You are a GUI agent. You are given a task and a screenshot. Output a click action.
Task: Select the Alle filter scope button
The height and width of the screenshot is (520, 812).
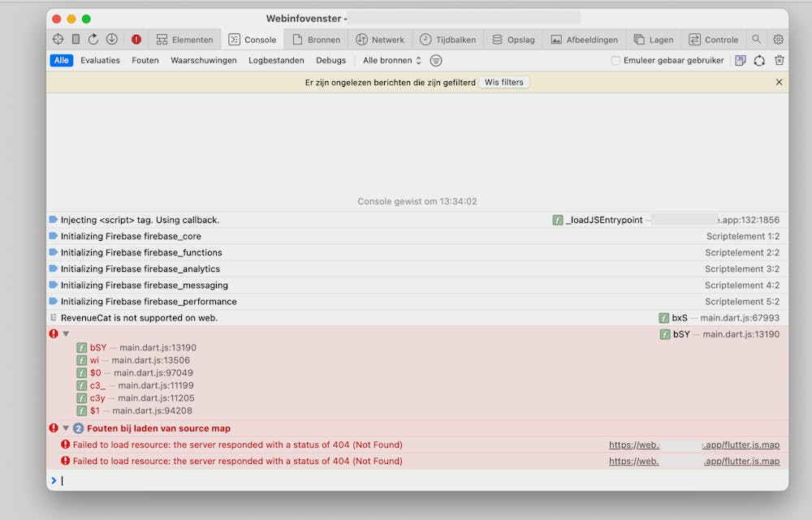pyautogui.click(x=61, y=60)
